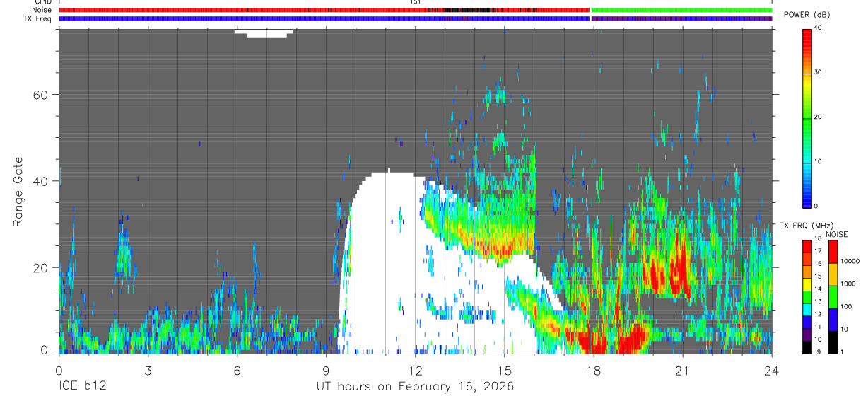The width and height of the screenshot is (868, 401).
Task: Pick the blue swatch of NOISE legend
Action: coord(833,320)
